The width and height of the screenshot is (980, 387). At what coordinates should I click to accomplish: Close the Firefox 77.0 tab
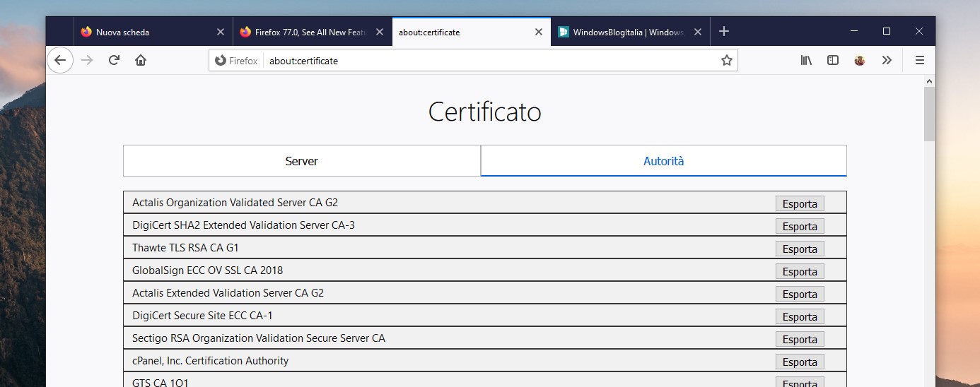(380, 32)
